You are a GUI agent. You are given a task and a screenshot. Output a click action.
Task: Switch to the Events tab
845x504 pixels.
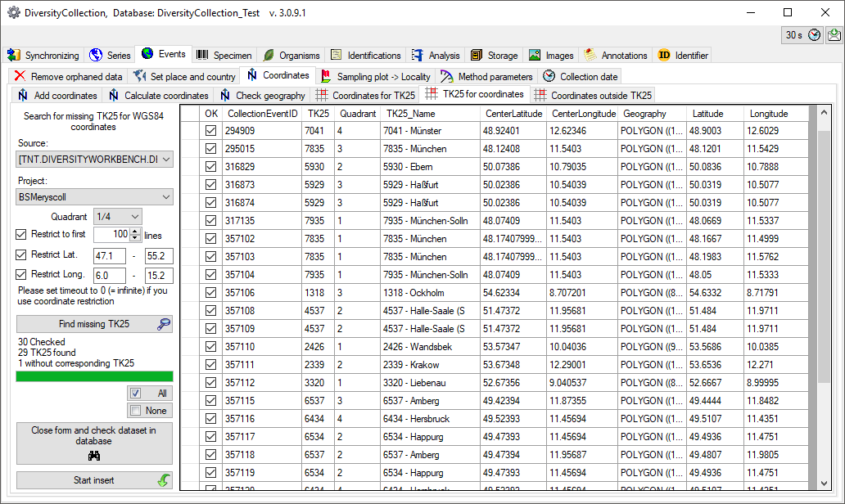coord(164,54)
